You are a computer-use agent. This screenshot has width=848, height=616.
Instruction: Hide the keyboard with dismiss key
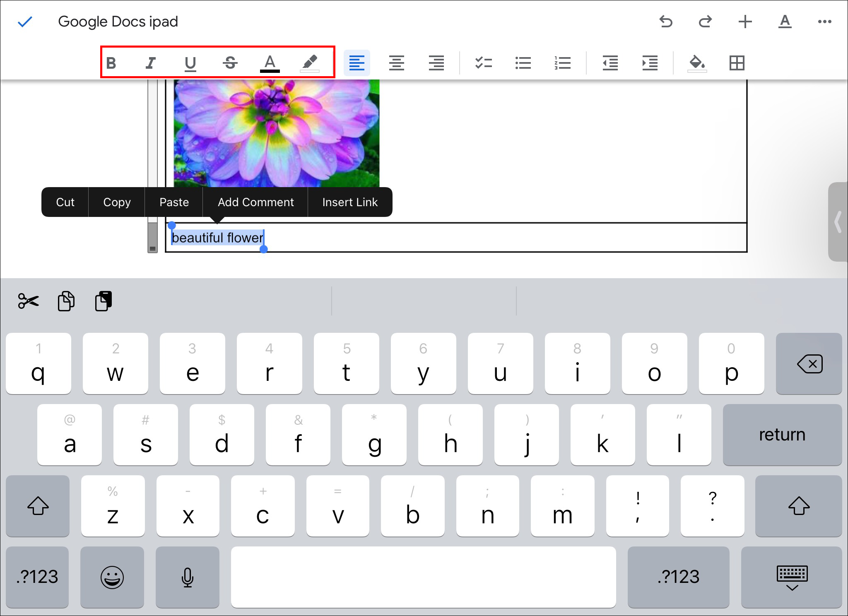[792, 577]
